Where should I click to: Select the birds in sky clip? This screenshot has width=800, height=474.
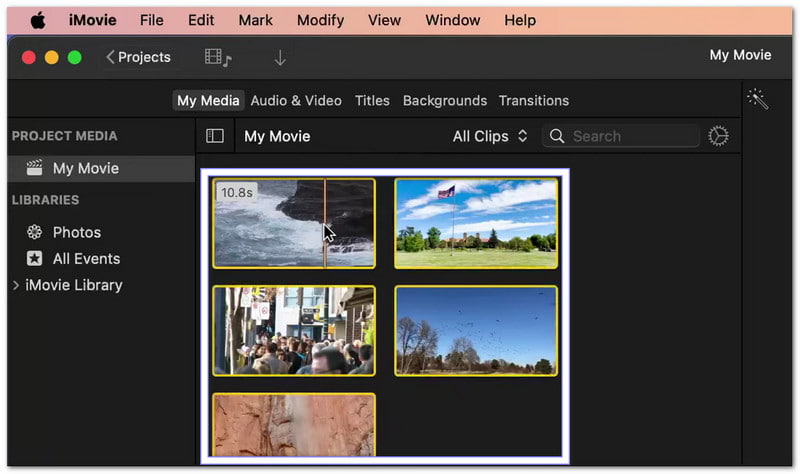476,331
